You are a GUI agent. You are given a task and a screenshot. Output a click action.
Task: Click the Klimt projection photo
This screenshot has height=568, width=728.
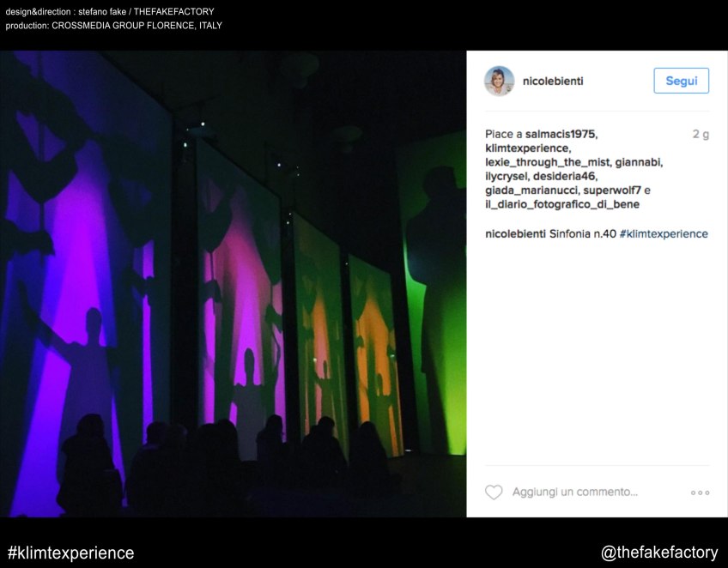(233, 283)
